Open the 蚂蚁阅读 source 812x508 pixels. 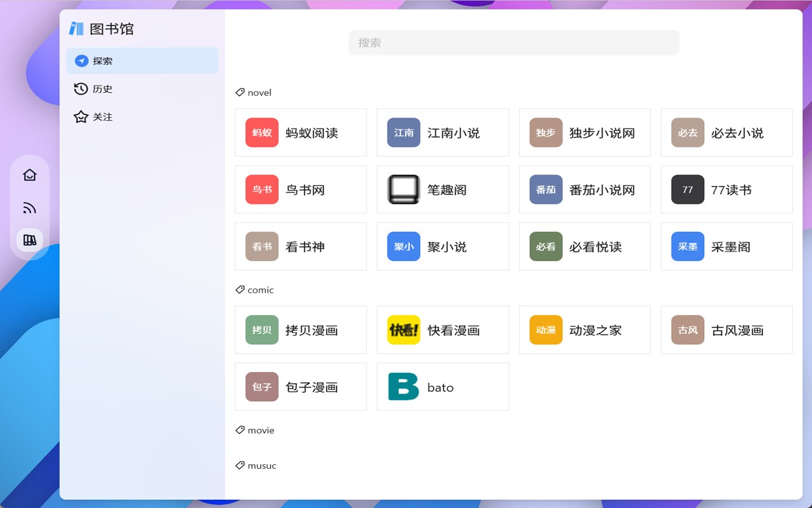301,133
